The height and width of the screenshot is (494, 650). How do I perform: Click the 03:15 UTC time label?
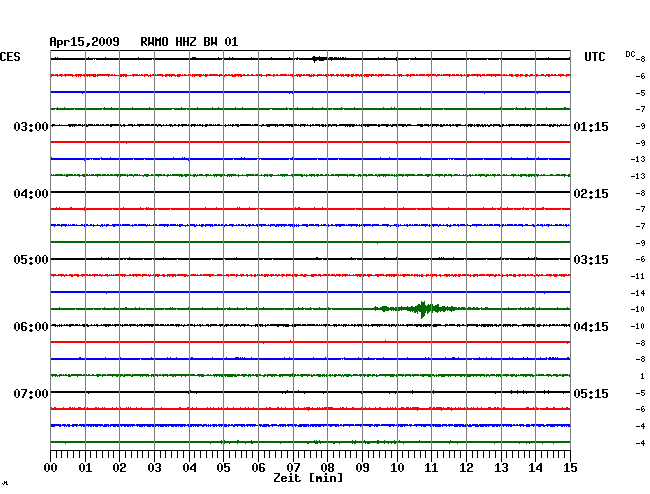click(x=591, y=260)
